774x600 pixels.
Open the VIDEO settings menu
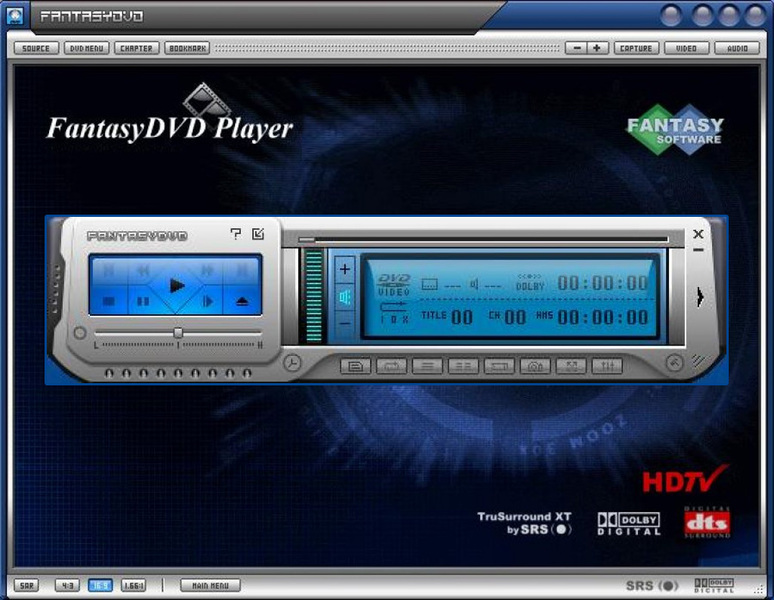(x=687, y=48)
